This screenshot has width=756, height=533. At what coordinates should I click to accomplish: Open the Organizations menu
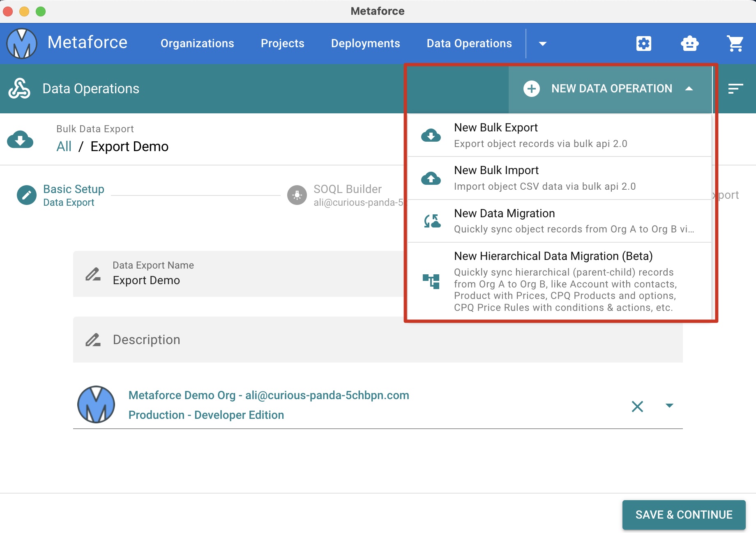pos(197,44)
